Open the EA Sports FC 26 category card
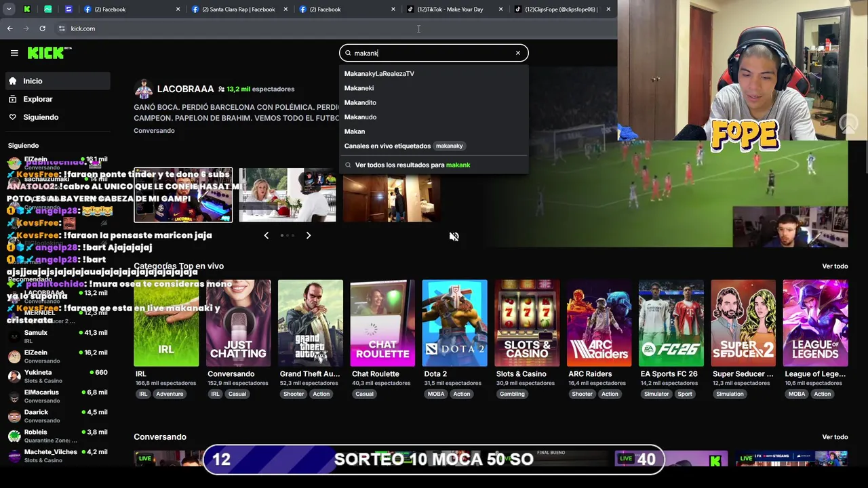Image resolution: width=868 pixels, height=488 pixels. point(671,323)
